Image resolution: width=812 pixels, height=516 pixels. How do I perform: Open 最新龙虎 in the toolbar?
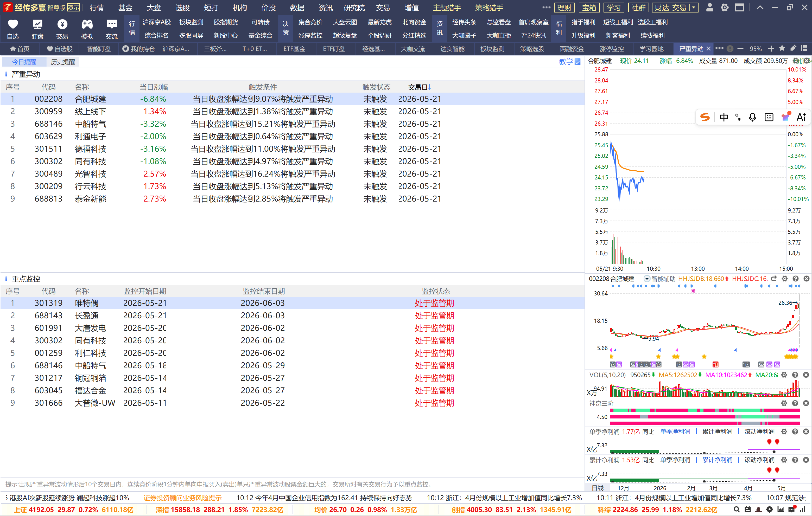pos(379,22)
